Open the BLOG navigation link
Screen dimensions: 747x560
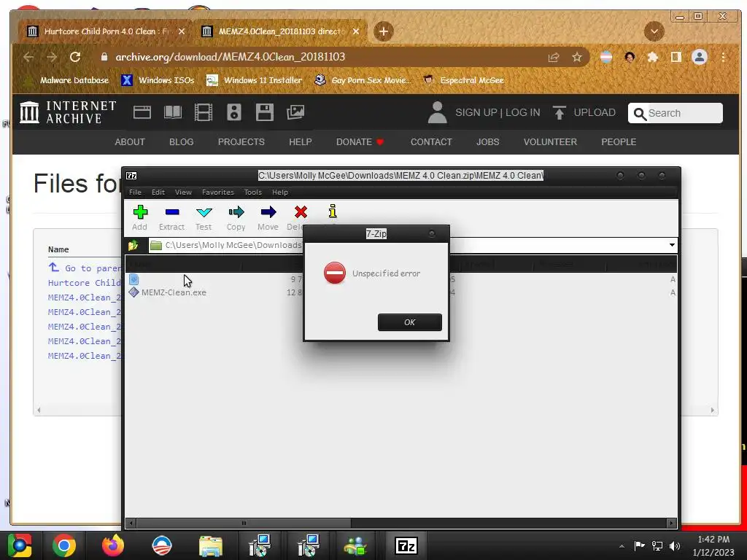tap(182, 142)
